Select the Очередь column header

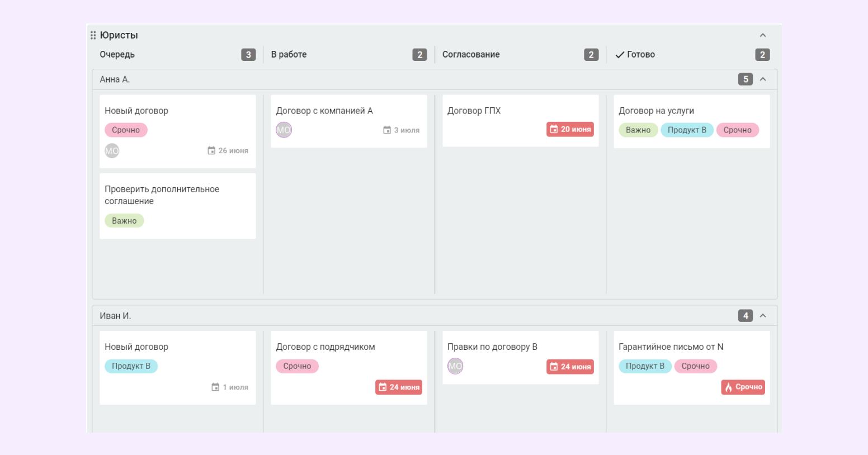click(x=117, y=54)
